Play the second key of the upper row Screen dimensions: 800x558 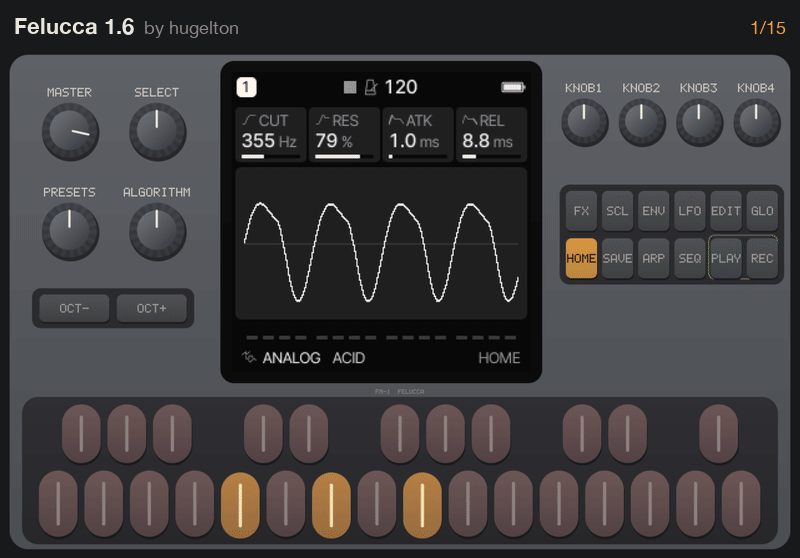pos(127,434)
